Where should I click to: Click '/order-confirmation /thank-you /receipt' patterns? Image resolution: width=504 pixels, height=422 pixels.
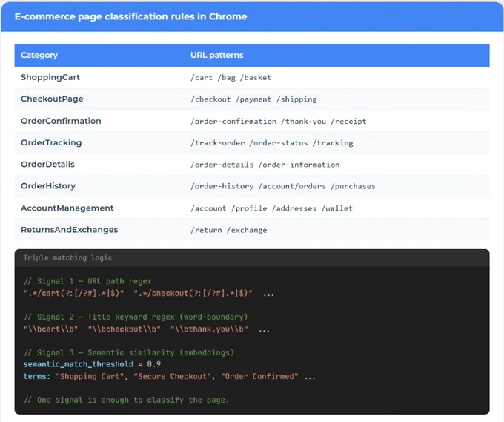click(x=279, y=122)
